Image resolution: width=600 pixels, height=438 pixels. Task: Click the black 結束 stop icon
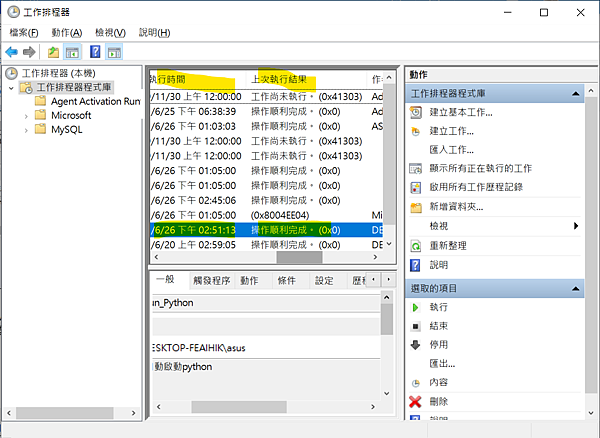click(416, 326)
